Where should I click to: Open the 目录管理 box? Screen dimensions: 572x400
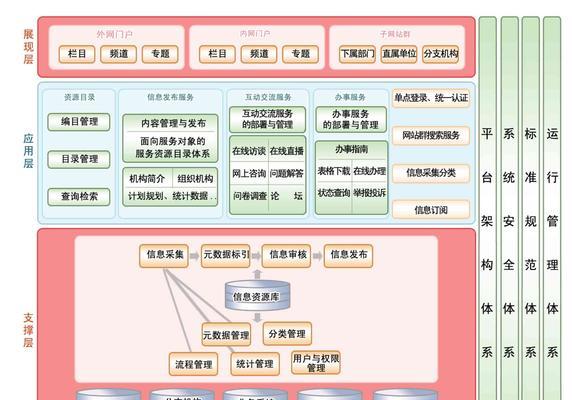[x=79, y=159]
